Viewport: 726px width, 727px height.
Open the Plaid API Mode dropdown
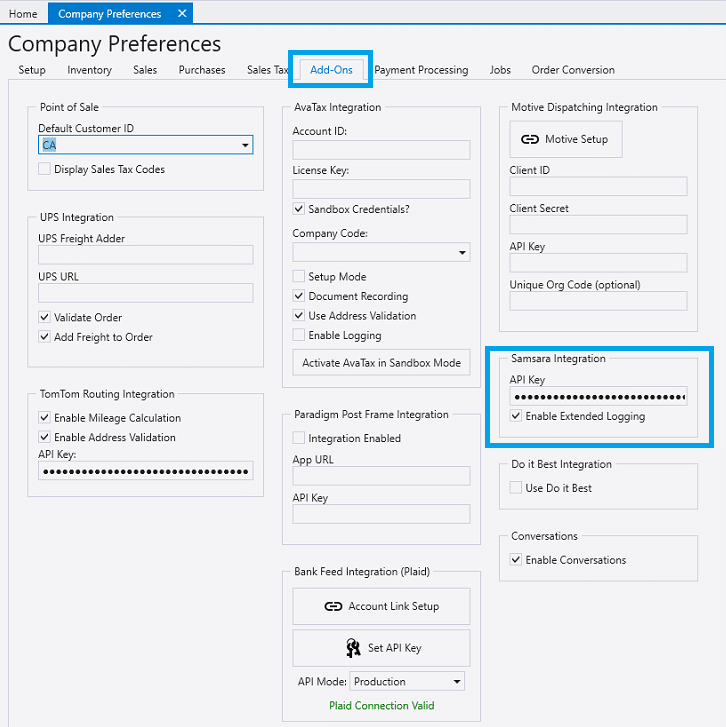pos(457,682)
